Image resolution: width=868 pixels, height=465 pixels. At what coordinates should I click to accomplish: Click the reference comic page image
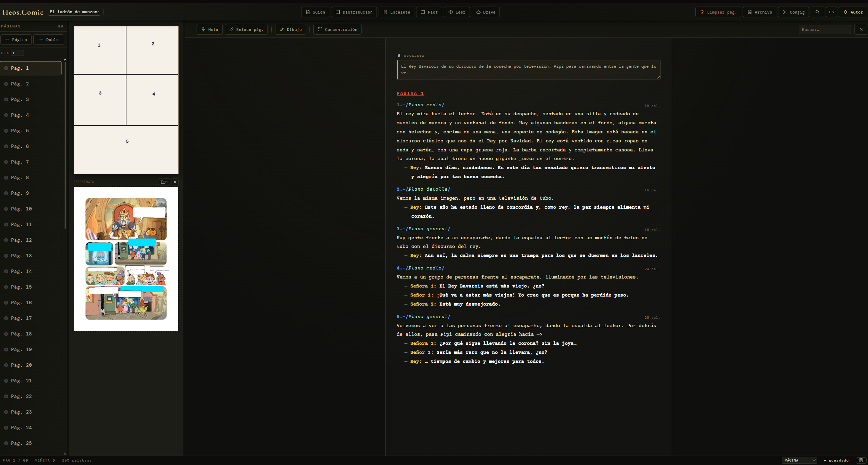(126, 259)
